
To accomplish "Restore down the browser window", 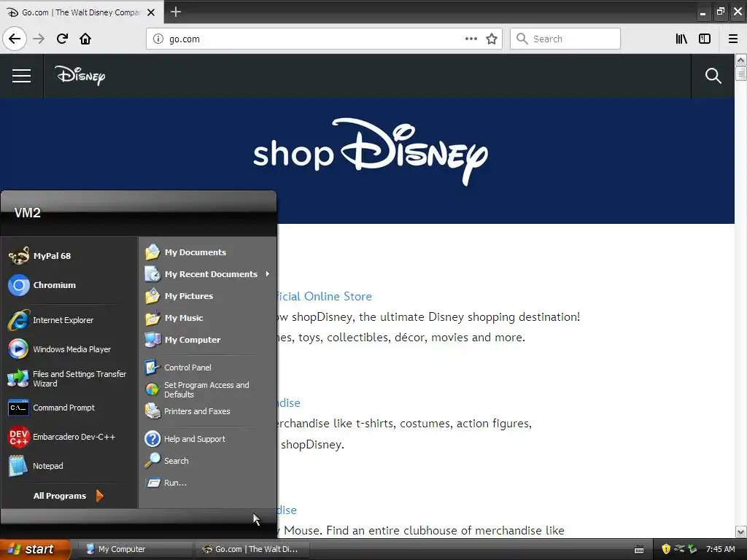I will [720, 12].
